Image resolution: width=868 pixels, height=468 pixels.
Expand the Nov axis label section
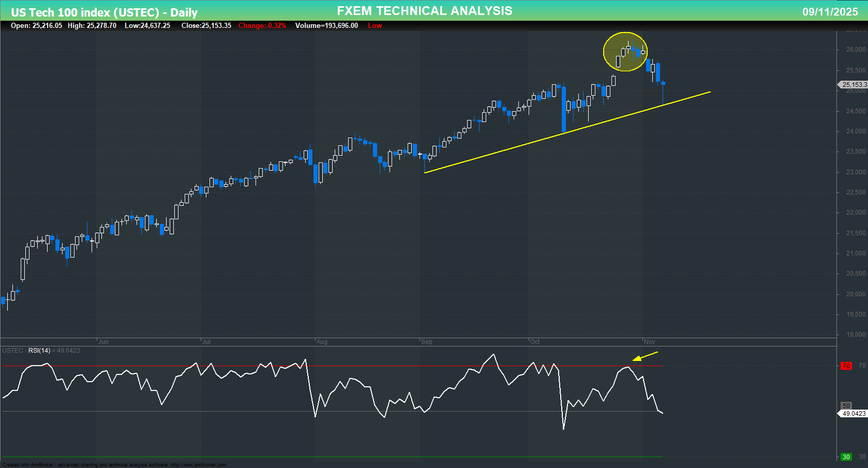tap(649, 341)
